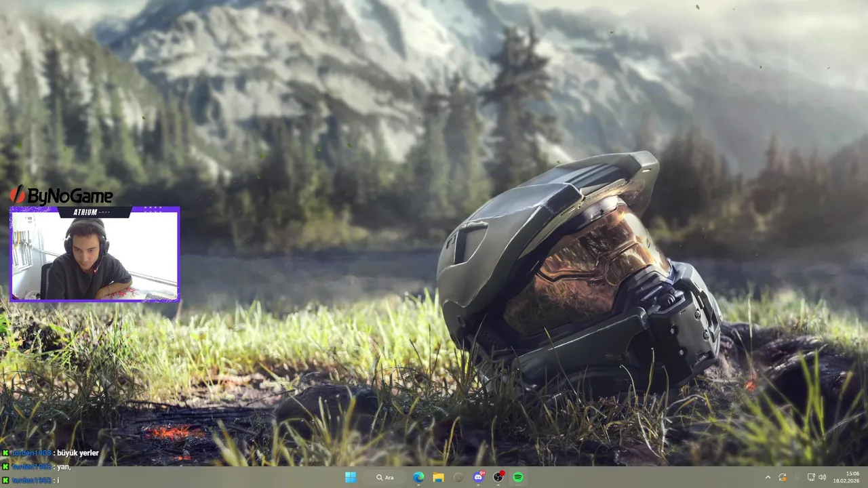Screen dimensions: 868x488
Task: Click the webcam overlay thumbnail
Action: pos(95,254)
